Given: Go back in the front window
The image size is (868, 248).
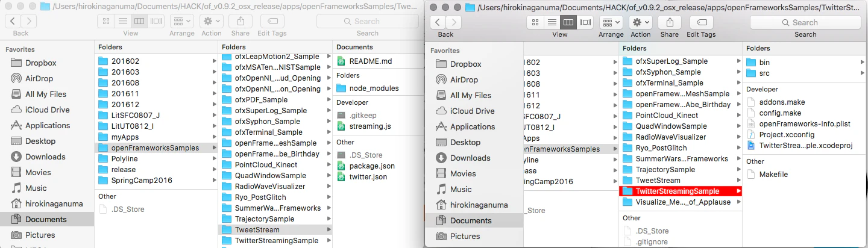Looking at the screenshot, I should pyautogui.click(x=438, y=22).
